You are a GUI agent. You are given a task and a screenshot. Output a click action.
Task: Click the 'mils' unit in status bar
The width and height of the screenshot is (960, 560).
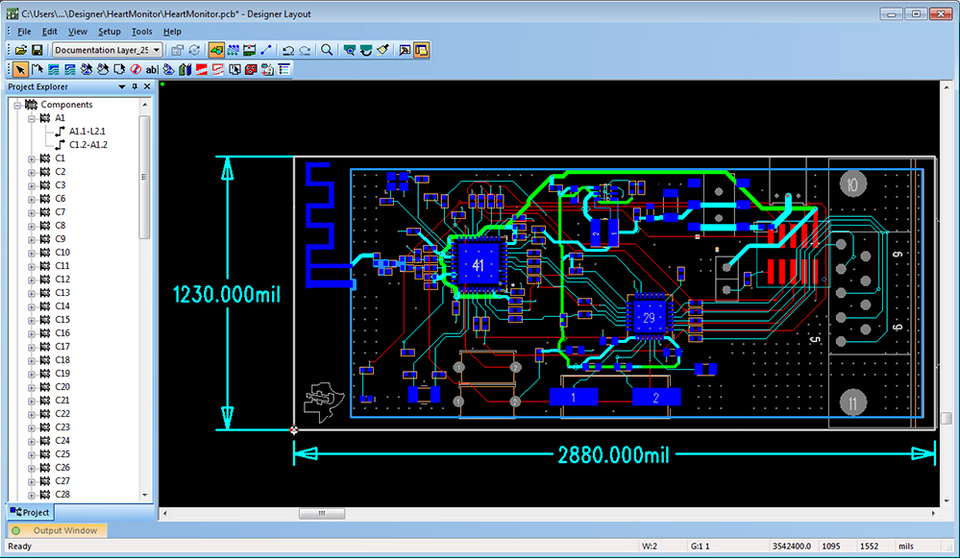(x=906, y=547)
